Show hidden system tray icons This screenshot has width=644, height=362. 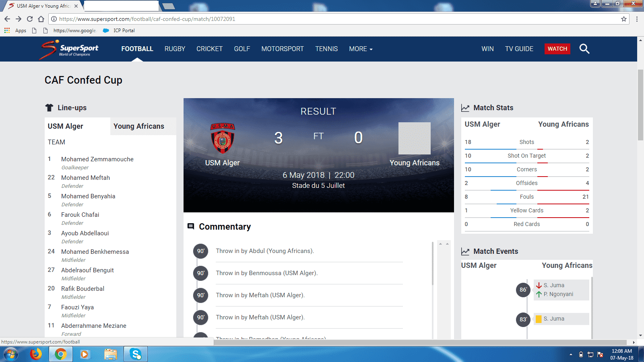point(571,354)
